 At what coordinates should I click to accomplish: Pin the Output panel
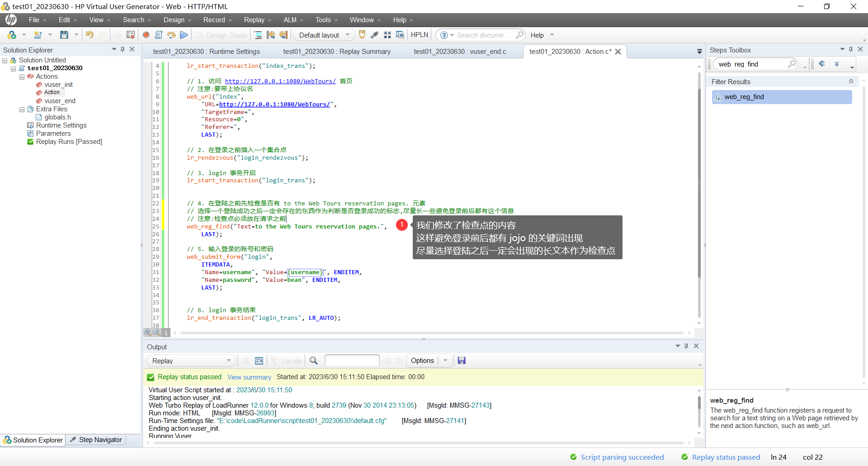(686, 346)
